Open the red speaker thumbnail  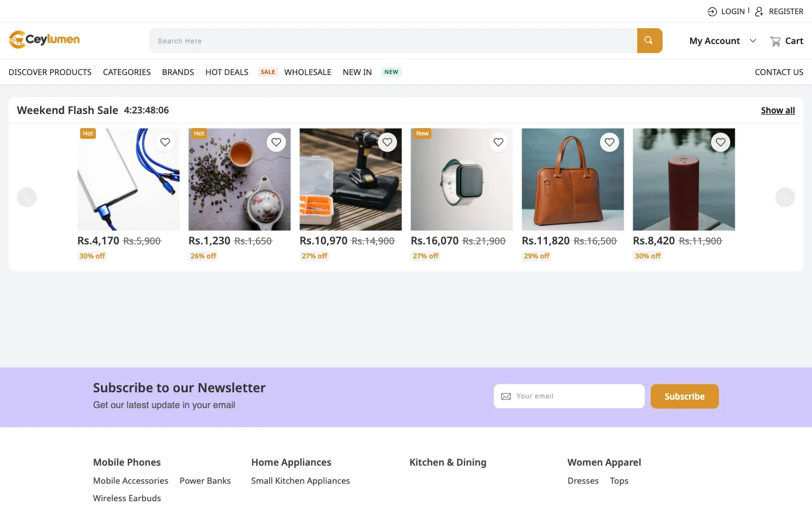point(684,179)
